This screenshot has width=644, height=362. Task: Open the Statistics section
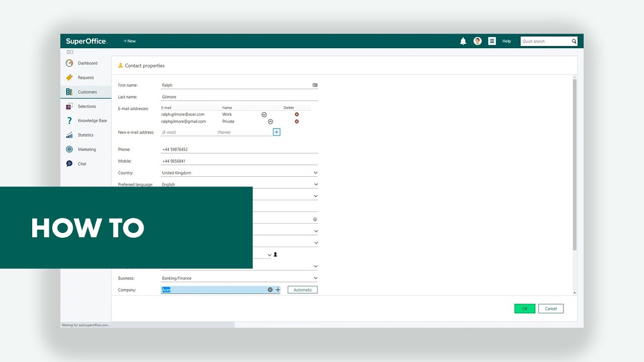(x=86, y=135)
